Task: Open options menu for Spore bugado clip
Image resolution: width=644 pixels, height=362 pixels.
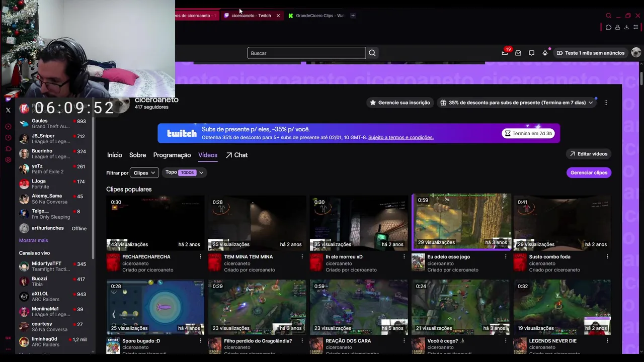Action: (200, 341)
